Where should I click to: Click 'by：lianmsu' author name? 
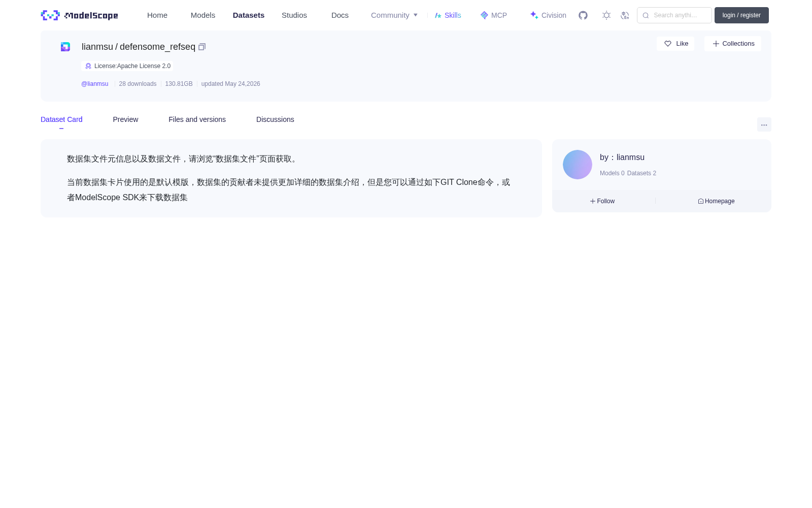622,157
